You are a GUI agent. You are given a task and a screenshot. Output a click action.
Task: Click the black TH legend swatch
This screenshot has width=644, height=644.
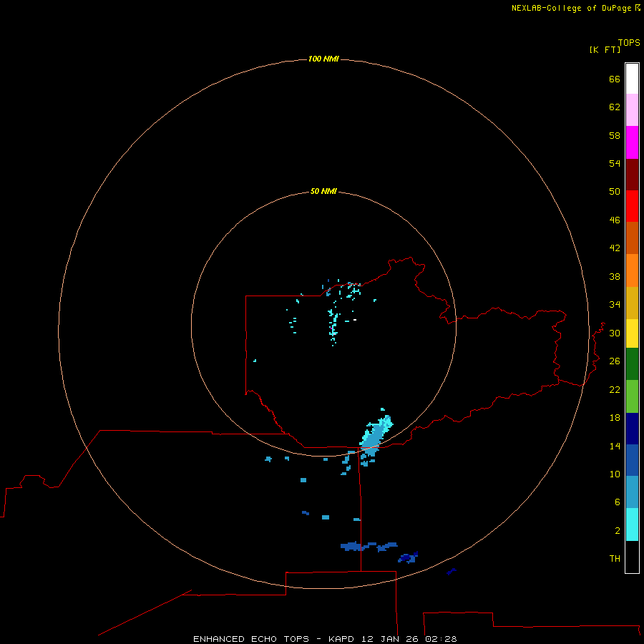[x=632, y=557]
